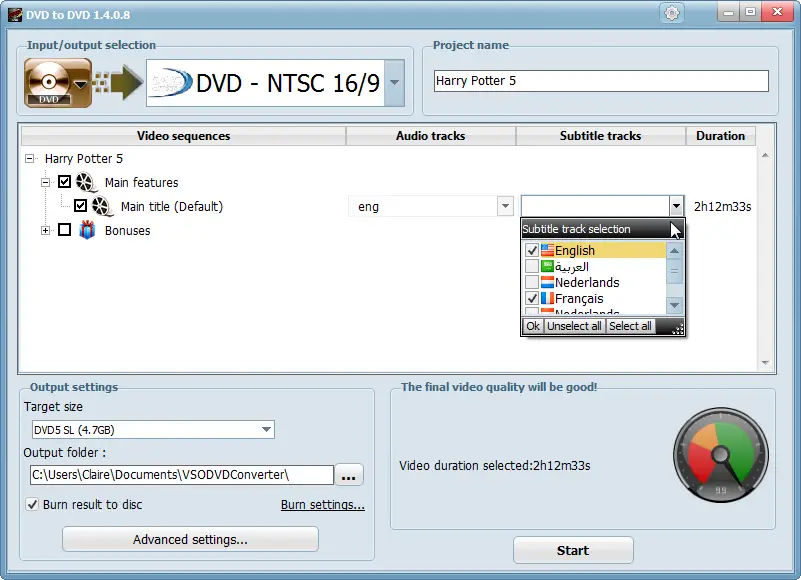Click the DVD logo in output format box

click(x=172, y=82)
